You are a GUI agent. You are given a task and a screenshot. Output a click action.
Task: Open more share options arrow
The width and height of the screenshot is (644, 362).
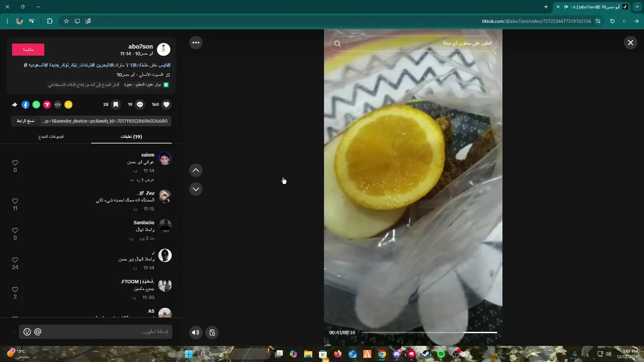(15, 105)
